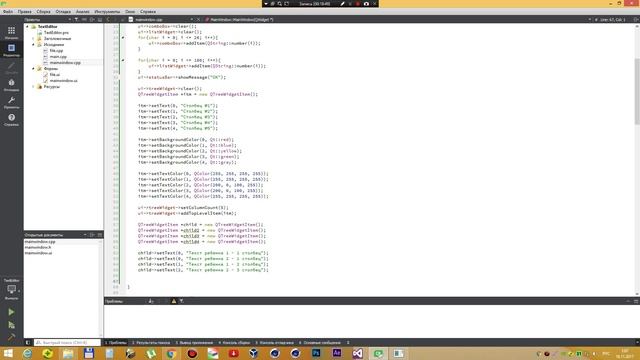The width and height of the screenshot is (640, 360).
Task: Expand the Ресурсы resources folder
Action: [x=33, y=87]
